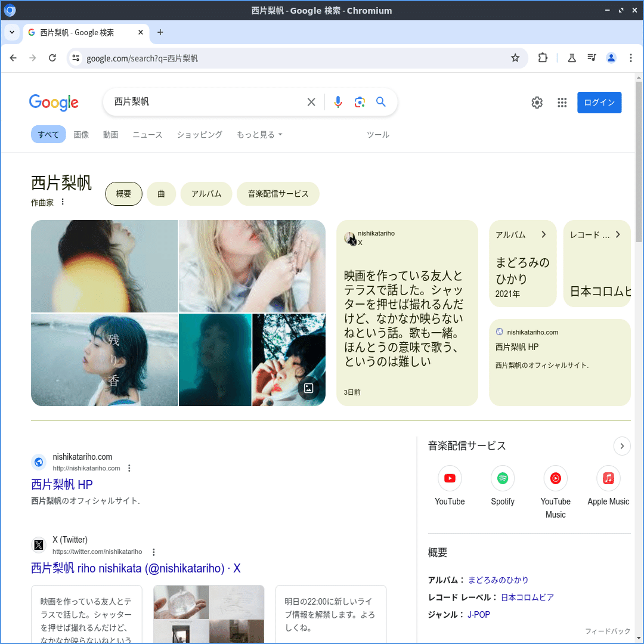Bookmark this page with star icon
This screenshot has width=644, height=644.
(515, 58)
